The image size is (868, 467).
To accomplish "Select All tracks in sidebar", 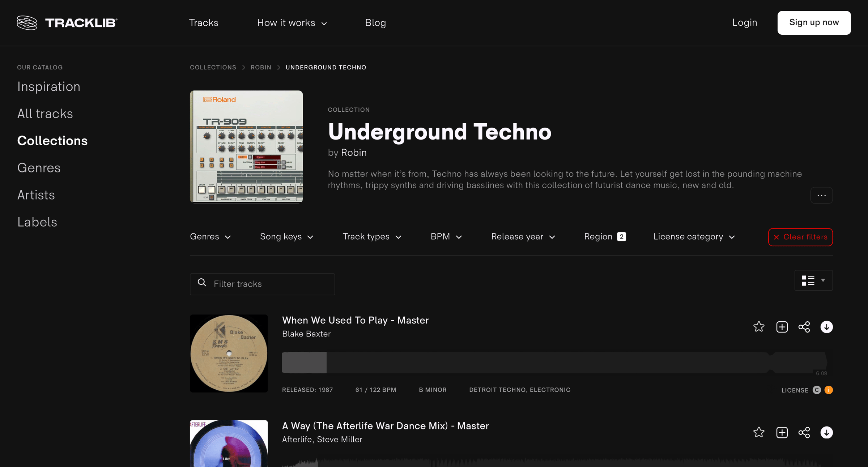I will tap(45, 113).
